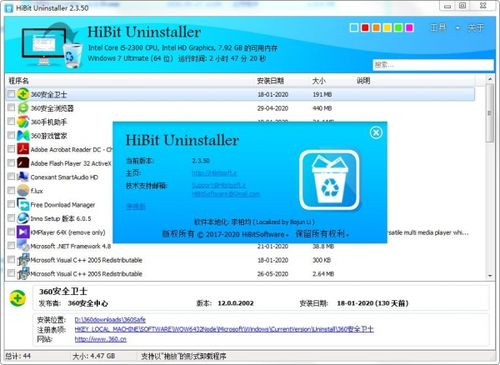Click the f.lux program icon

pyautogui.click(x=23, y=191)
